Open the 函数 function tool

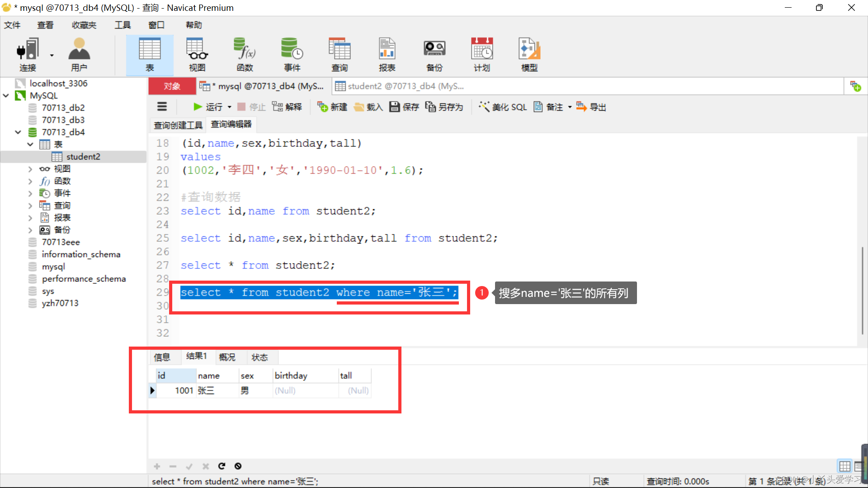coord(245,55)
